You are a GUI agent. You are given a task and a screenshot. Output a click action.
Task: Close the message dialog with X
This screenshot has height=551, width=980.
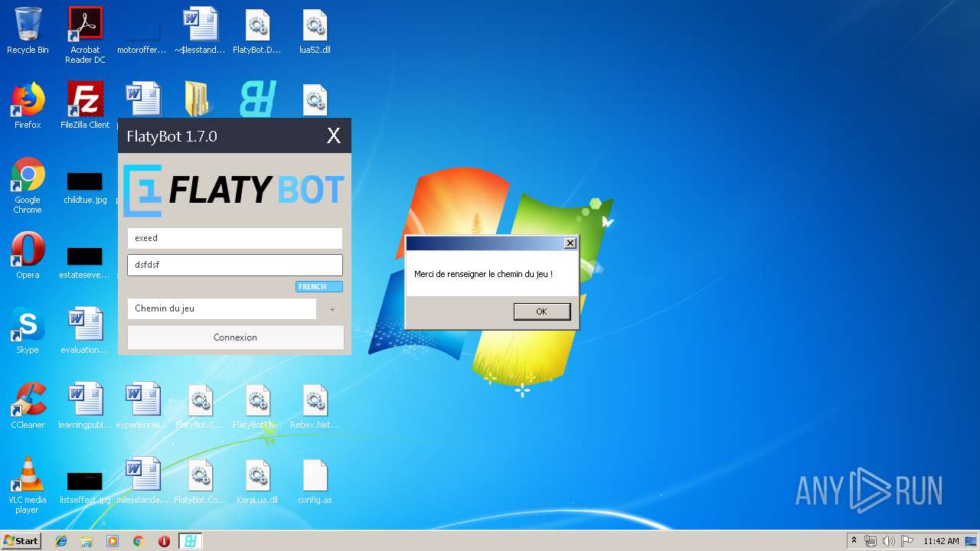coord(570,243)
